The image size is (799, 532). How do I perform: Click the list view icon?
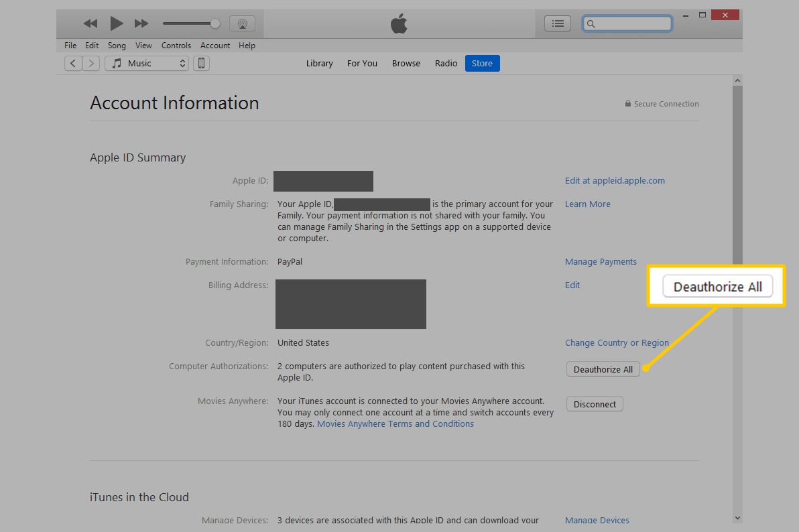pyautogui.click(x=557, y=24)
